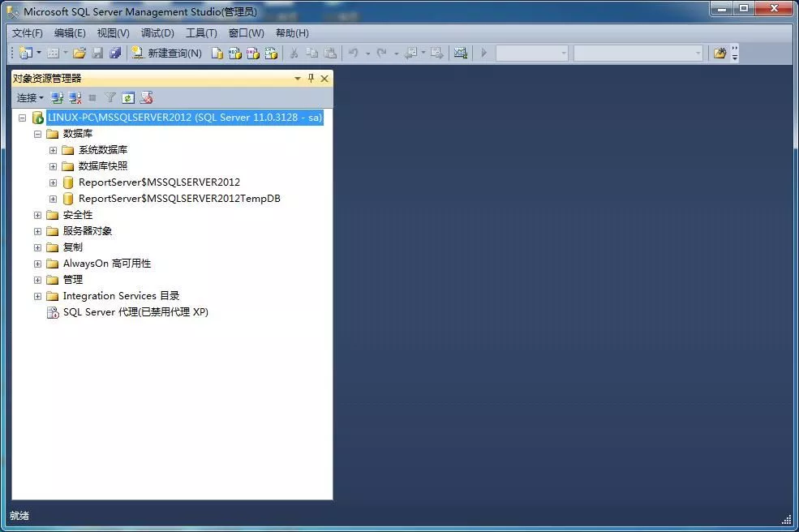The height and width of the screenshot is (532, 799).
Task: Open the New Project dropdown arrow
Action: tap(39, 53)
